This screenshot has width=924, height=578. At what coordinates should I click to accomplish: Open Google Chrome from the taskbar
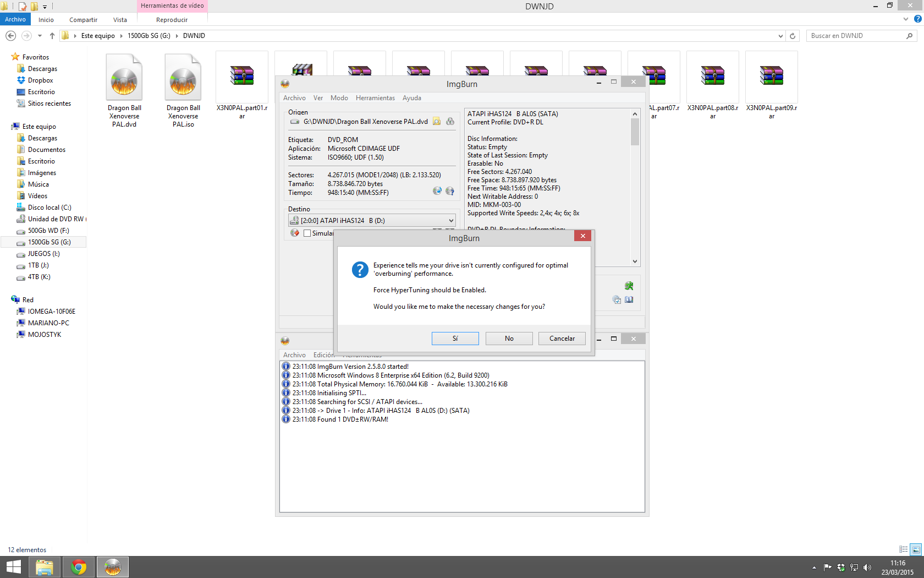[x=79, y=567]
